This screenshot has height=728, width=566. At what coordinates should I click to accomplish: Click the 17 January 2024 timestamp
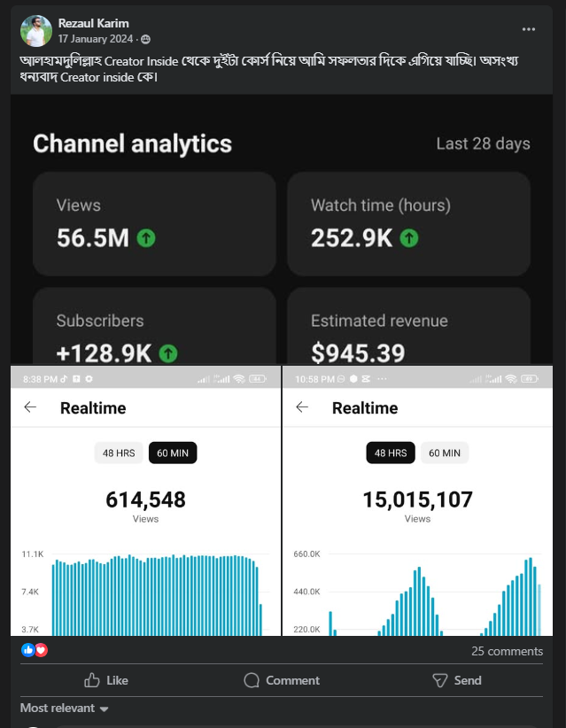click(x=97, y=40)
